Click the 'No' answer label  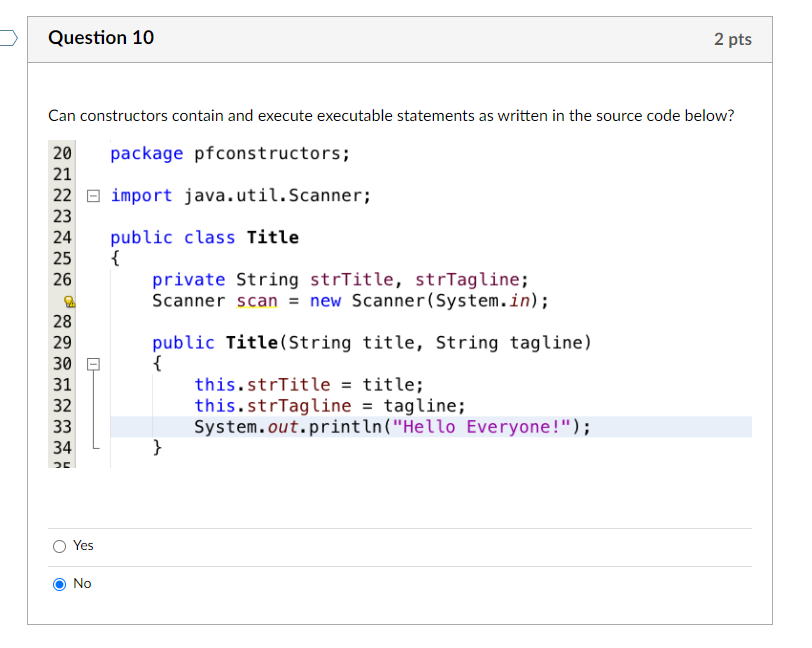[x=82, y=584]
